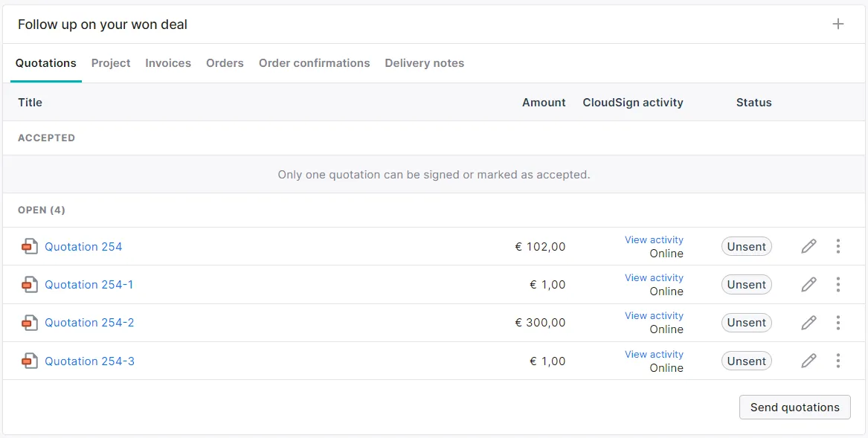Viewport: 868px width, 438px height.
Task: View CloudSign activity for Quotation 254-3
Action: 654,354
